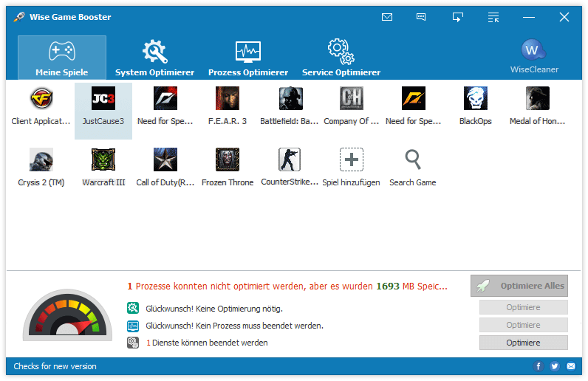This screenshot has width=588, height=381.
Task: Click Optimiere button for Dienste row
Action: coord(524,343)
